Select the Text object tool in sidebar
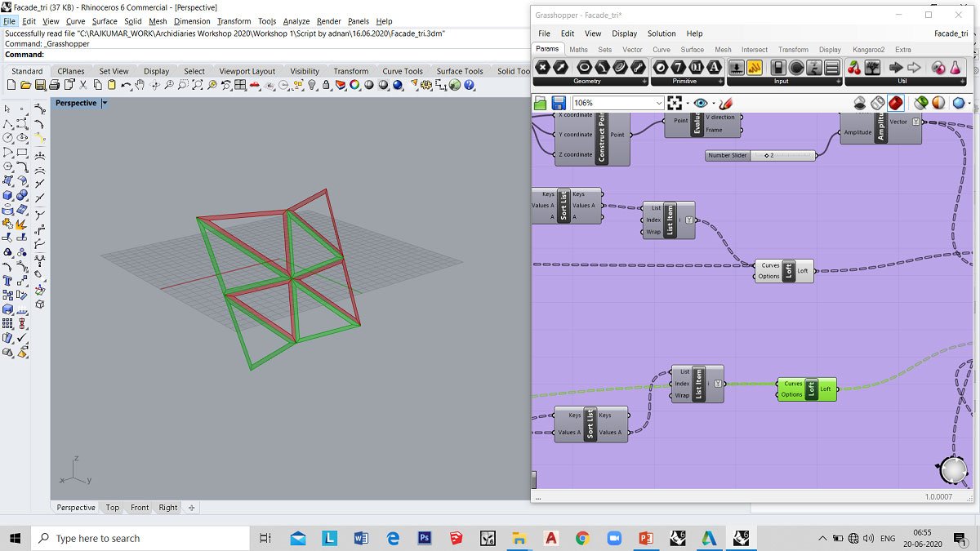This screenshot has height=551, width=980. (7, 282)
